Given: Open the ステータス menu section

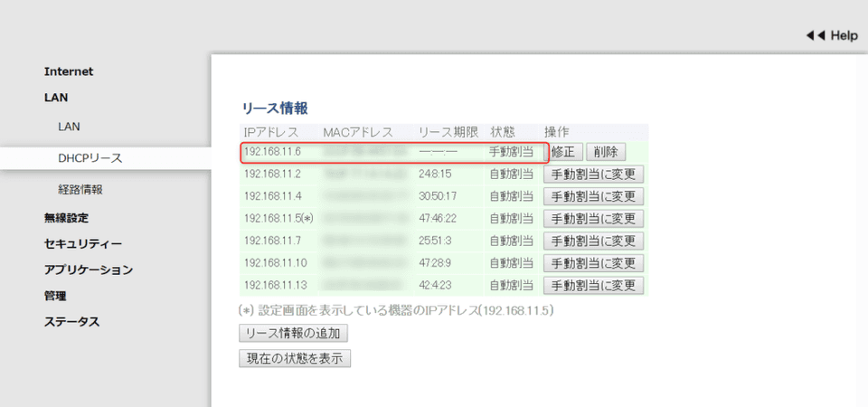Looking at the screenshot, I should pyautogui.click(x=71, y=322).
